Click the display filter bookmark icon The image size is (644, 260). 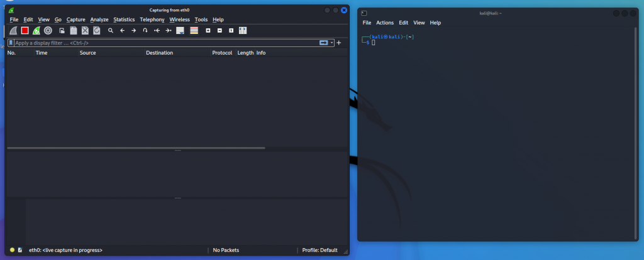[x=11, y=43]
